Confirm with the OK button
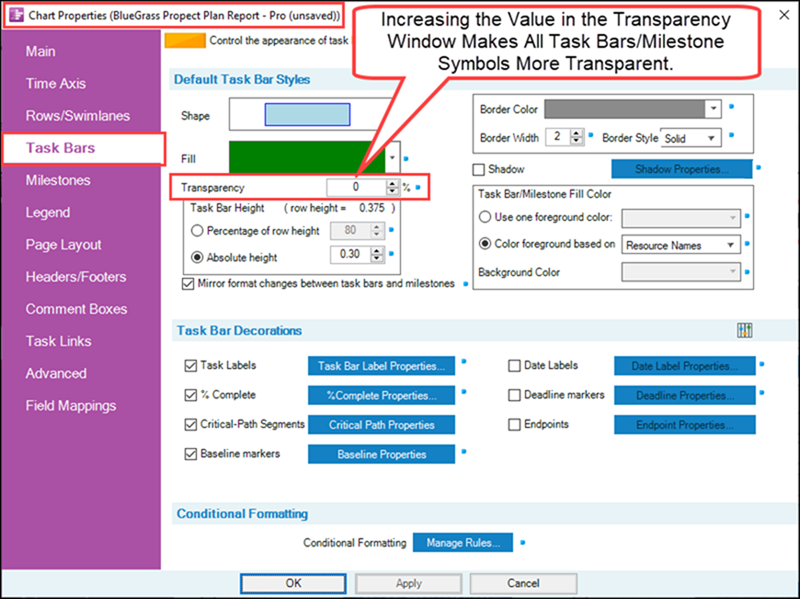The width and height of the screenshot is (800, 599). tap(293, 583)
